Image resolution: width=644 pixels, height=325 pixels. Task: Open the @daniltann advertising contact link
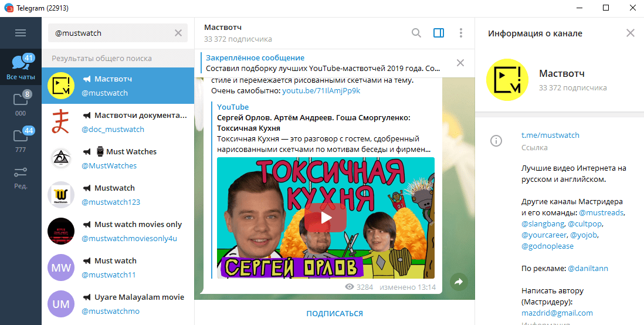[x=588, y=268]
